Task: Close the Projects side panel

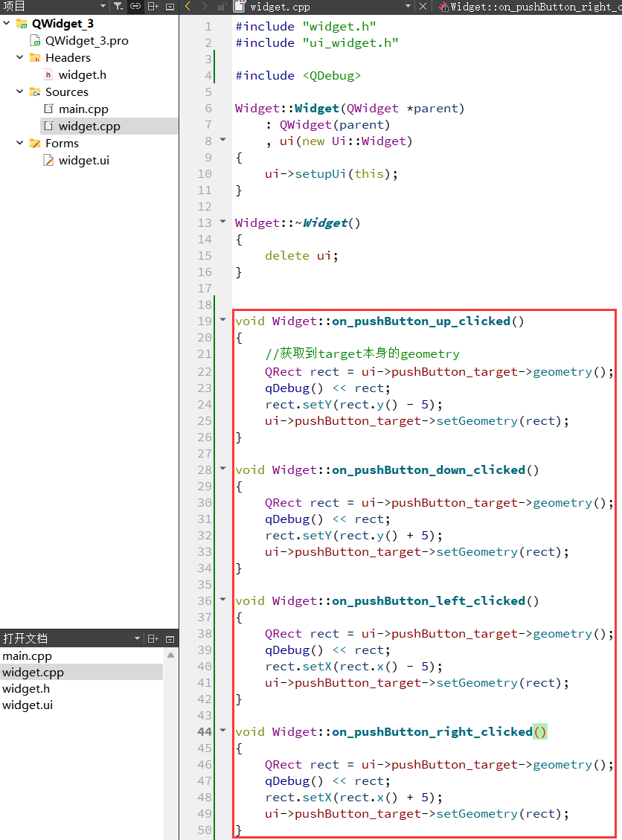Action: point(170,7)
